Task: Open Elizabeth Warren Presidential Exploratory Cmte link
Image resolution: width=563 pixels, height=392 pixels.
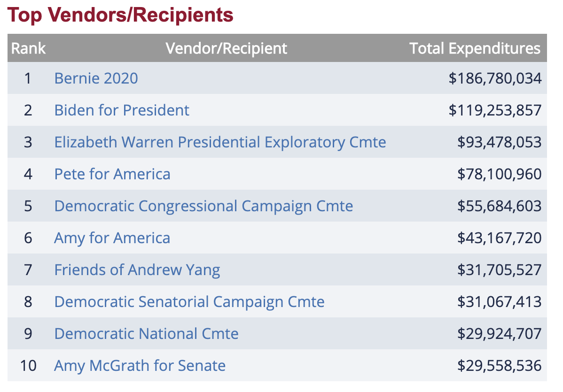Action: click(220, 142)
